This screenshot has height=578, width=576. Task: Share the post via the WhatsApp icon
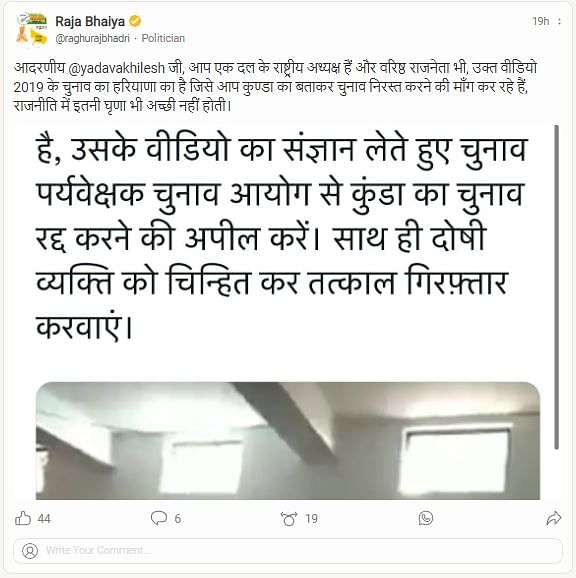(x=426, y=518)
